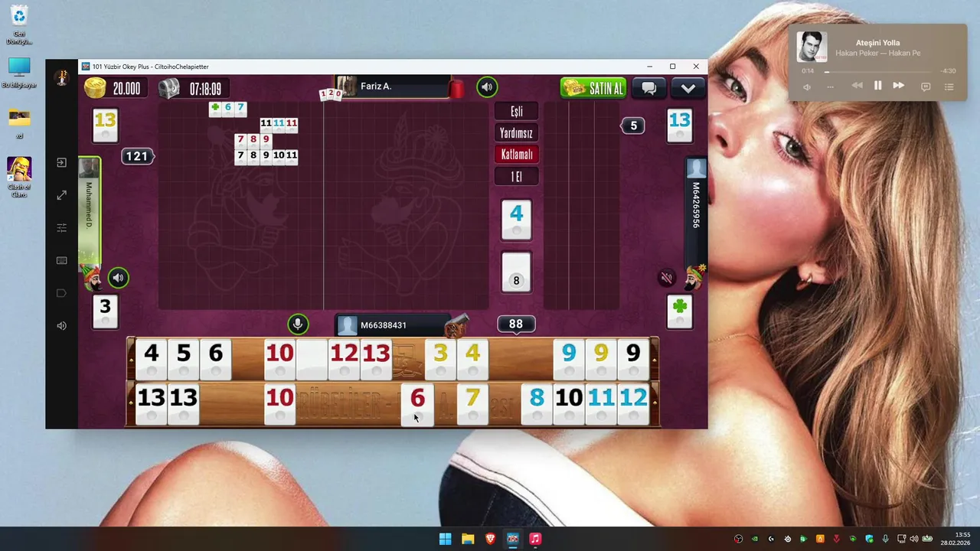
Task: Click the 5 count badge at top right
Action: point(633,126)
